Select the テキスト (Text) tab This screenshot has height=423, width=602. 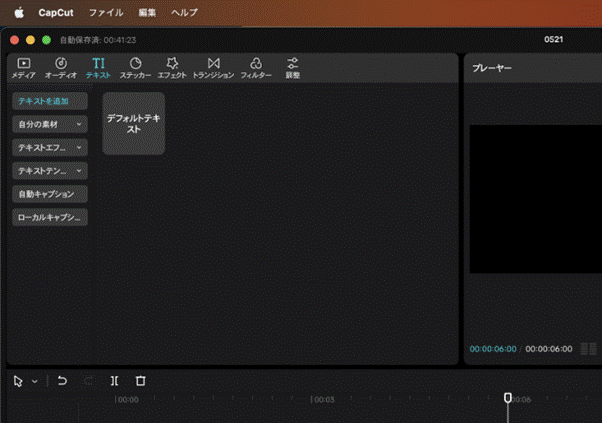(98, 68)
